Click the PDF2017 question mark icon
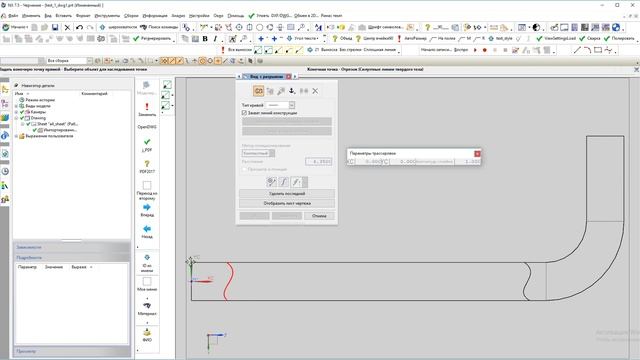The width and height of the screenshot is (640, 360). (x=147, y=163)
